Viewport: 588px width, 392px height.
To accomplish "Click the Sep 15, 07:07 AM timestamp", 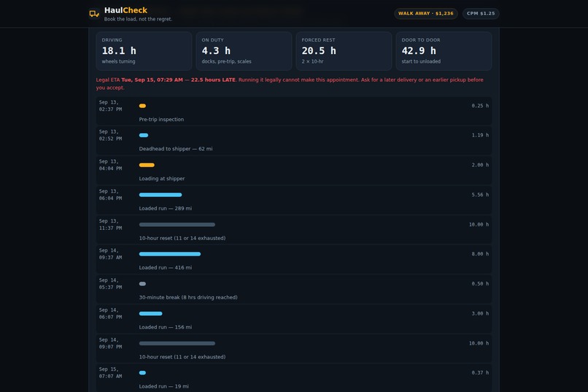I will click(111, 373).
